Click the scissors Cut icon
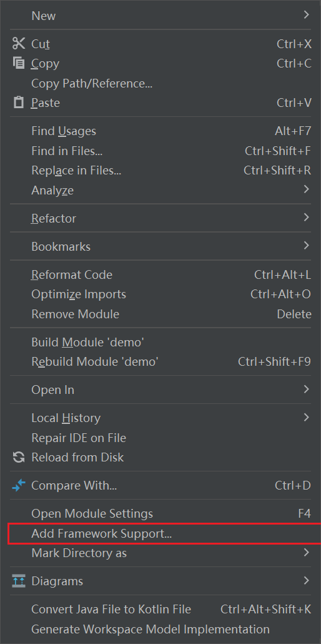 [19, 43]
